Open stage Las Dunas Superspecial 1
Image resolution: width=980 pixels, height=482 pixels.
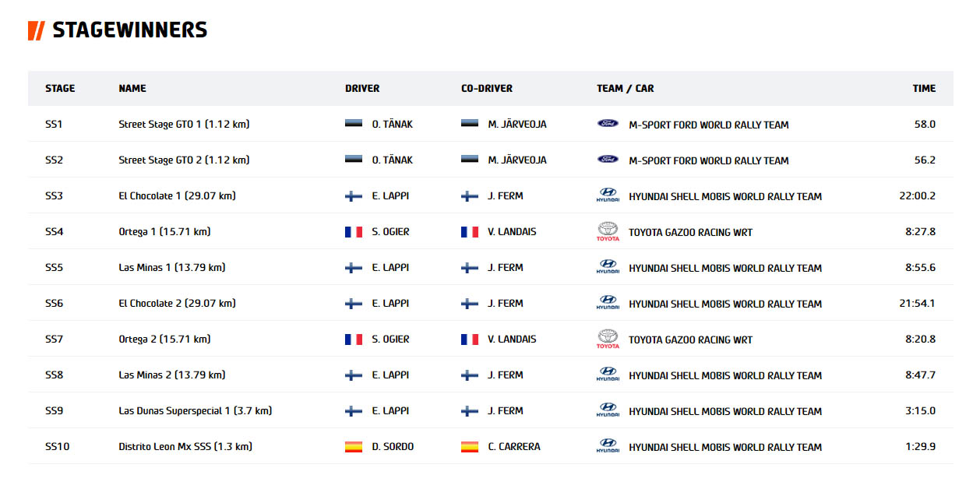[195, 410]
